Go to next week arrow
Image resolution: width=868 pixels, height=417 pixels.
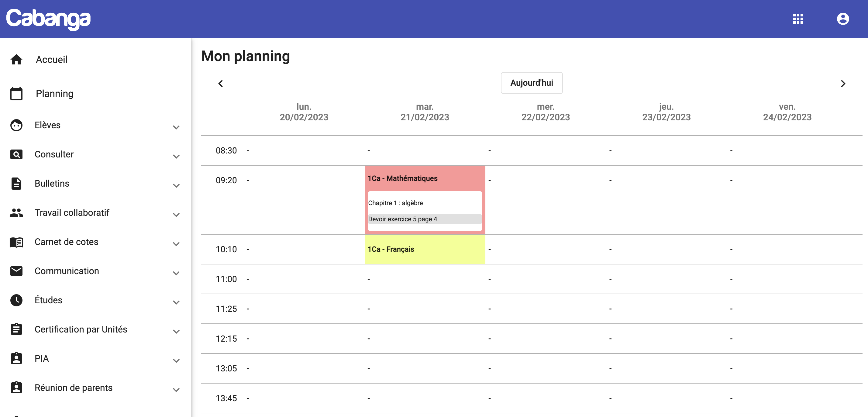842,83
